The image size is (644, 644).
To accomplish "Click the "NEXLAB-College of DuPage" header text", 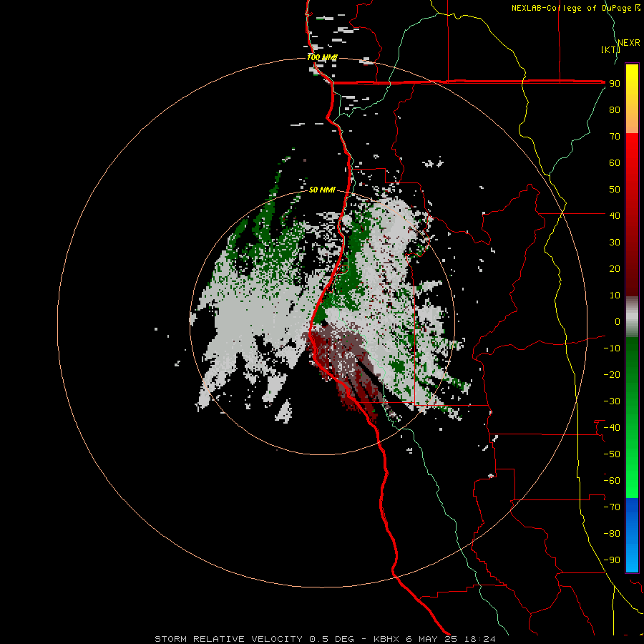I will coord(571,8).
